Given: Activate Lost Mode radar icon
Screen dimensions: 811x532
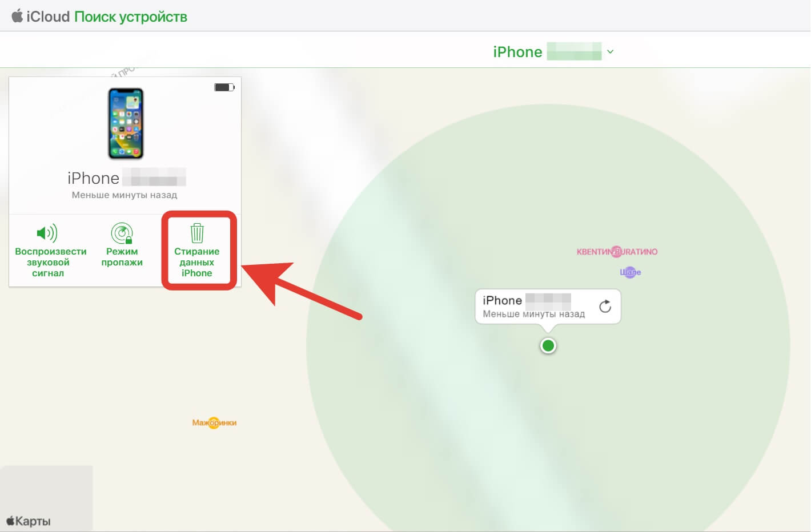Looking at the screenshot, I should pos(122,233).
